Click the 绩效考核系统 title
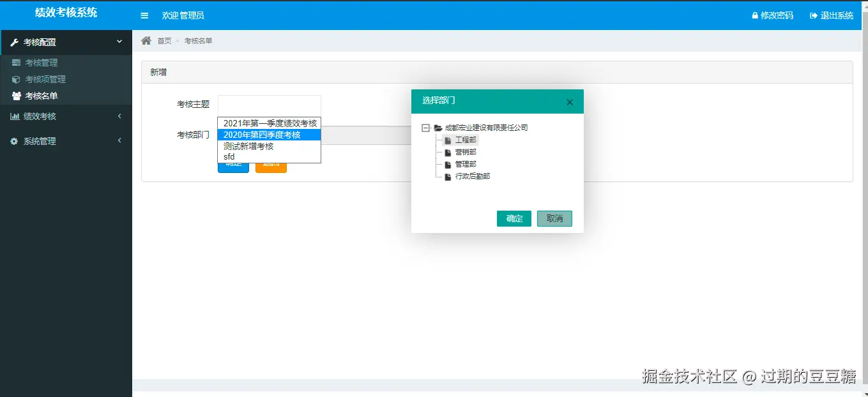868x397 pixels. click(66, 12)
